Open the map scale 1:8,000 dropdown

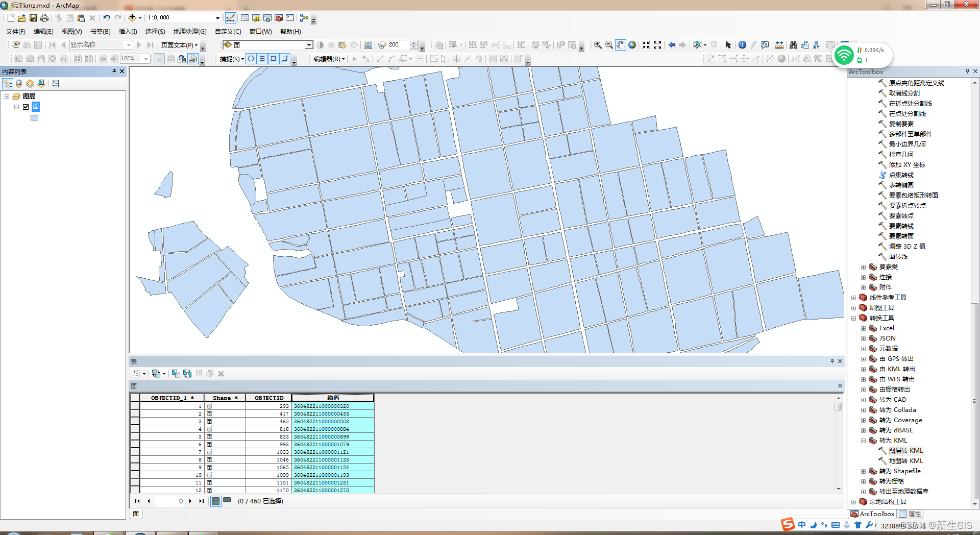[x=217, y=18]
